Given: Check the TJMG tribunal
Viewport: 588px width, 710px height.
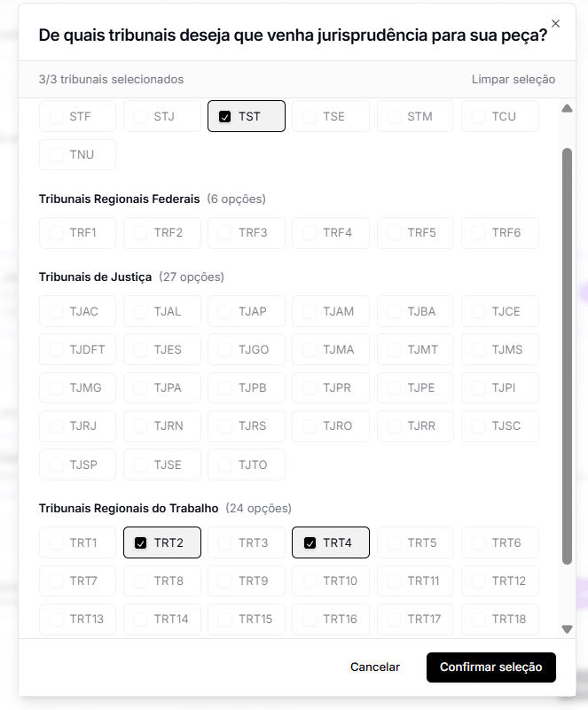Looking at the screenshot, I should click(x=77, y=387).
